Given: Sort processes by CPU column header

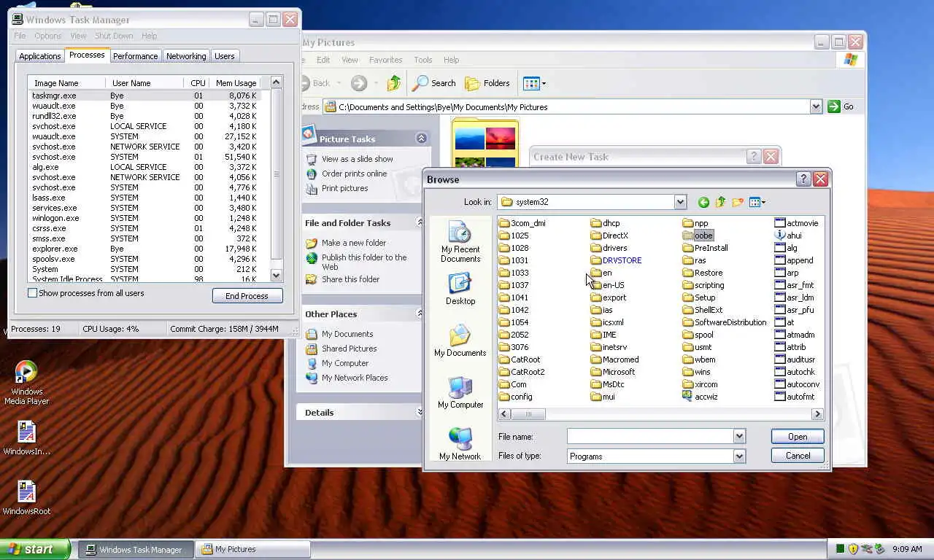Looking at the screenshot, I should click(x=197, y=83).
